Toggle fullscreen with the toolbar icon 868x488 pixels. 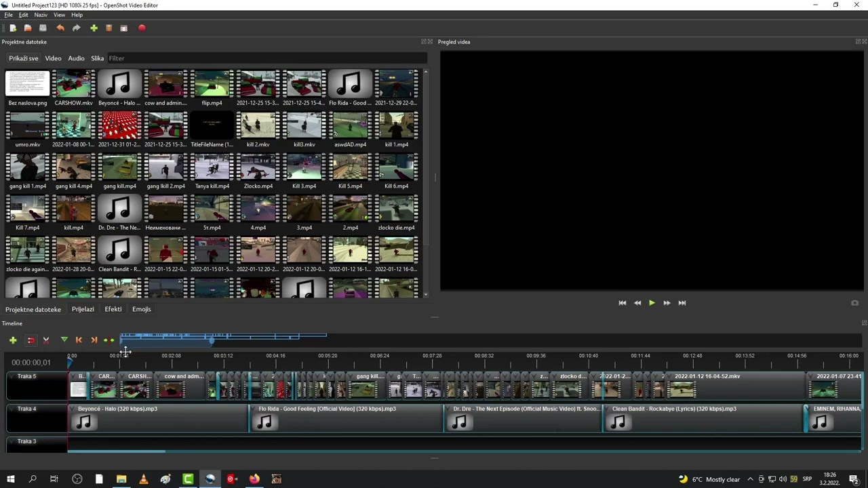pyautogui.click(x=124, y=28)
